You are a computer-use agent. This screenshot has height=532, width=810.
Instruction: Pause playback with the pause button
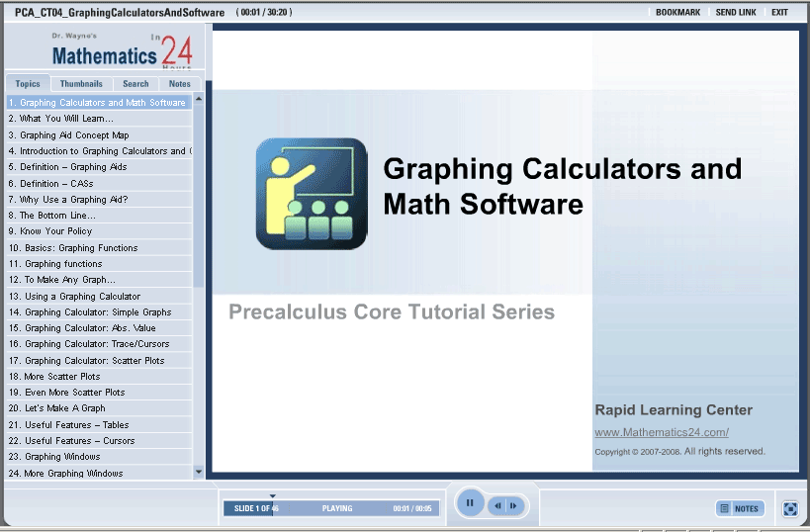[x=470, y=502]
